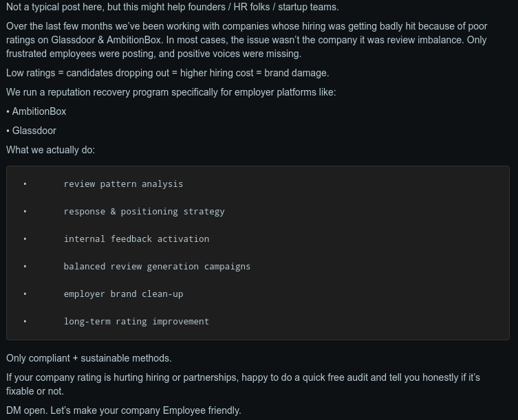Click the bullet dot before "review pattern analysis"
Screen dimensions: 518x420
click(x=25, y=184)
